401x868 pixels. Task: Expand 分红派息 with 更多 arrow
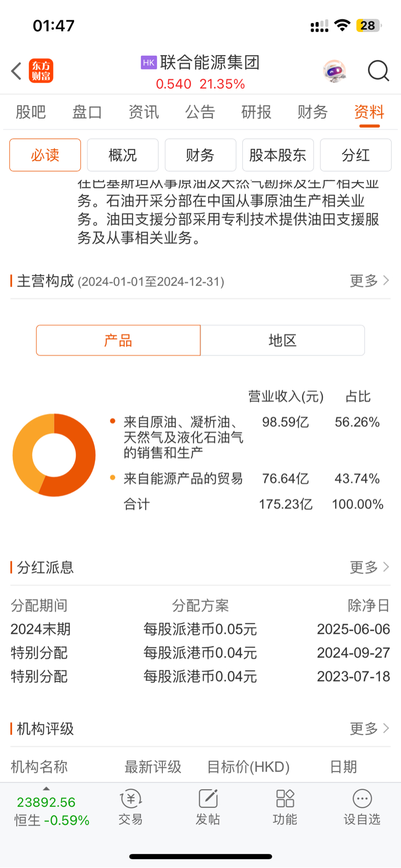click(370, 567)
